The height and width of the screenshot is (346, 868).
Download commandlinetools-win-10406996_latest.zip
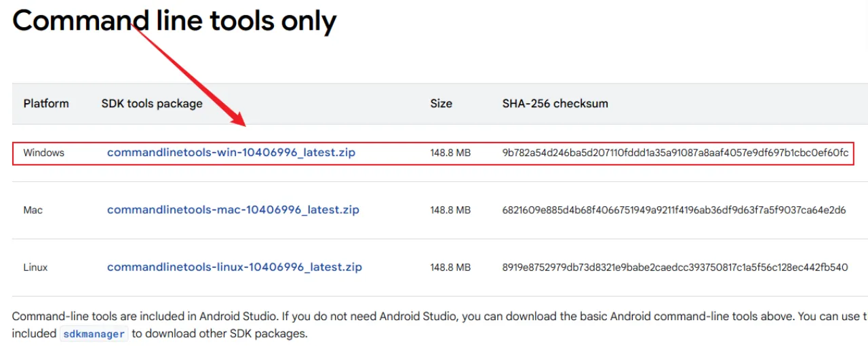click(231, 153)
